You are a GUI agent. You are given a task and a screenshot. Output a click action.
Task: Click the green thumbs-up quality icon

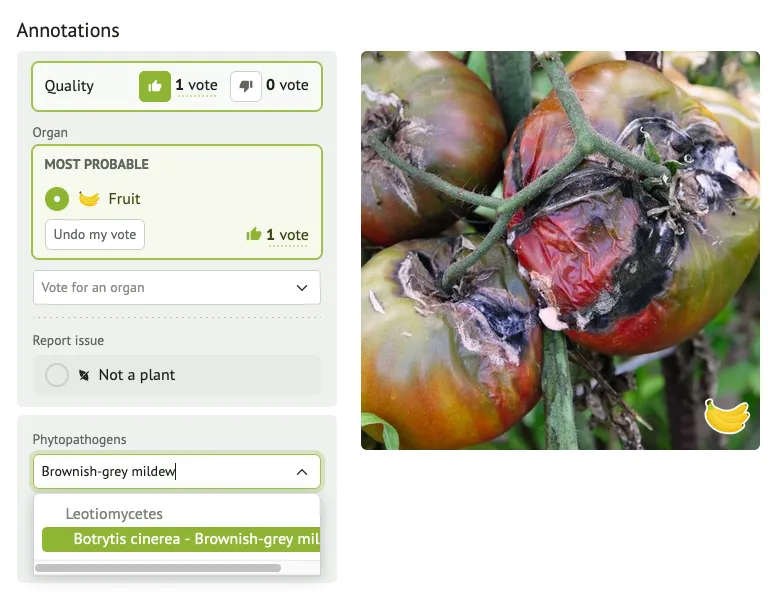pyautogui.click(x=155, y=86)
